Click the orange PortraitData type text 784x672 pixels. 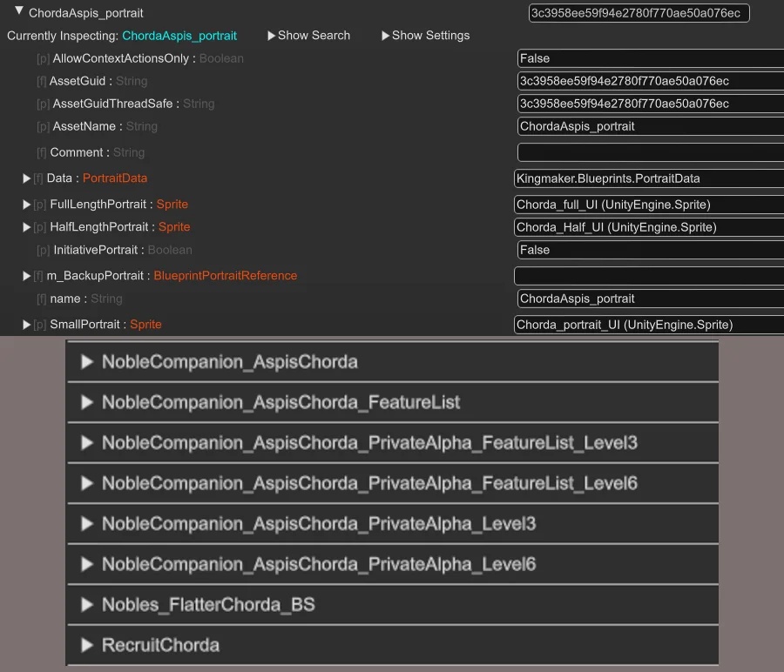[x=115, y=178]
